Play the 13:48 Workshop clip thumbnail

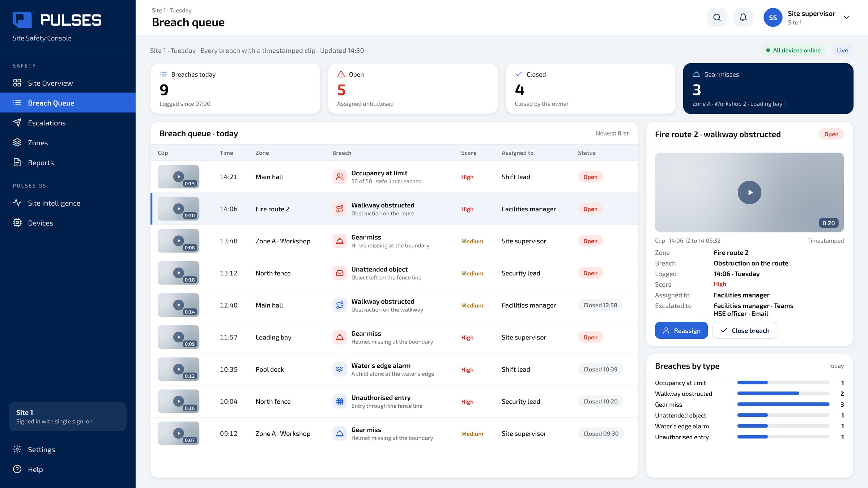click(x=178, y=241)
